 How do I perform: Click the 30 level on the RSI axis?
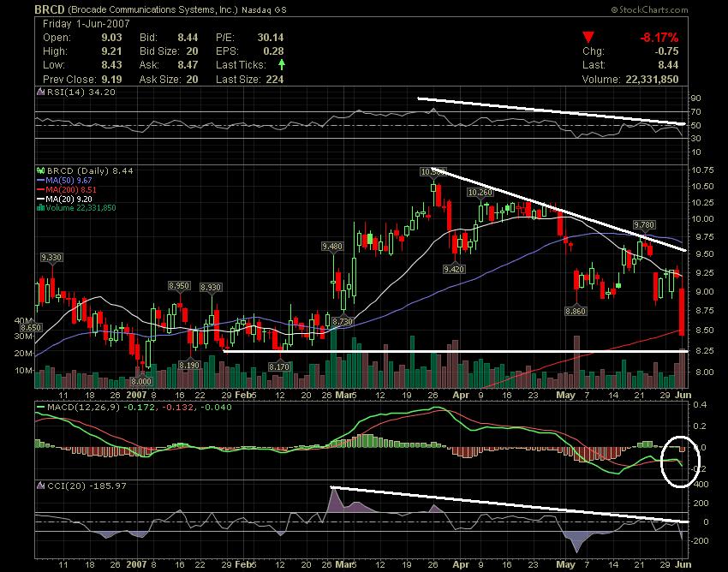[695, 139]
